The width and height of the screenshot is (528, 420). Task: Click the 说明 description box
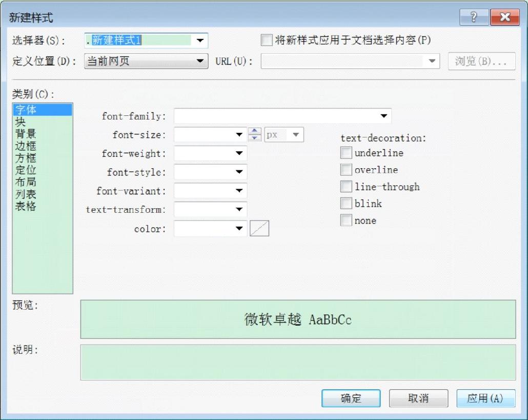[298, 363]
